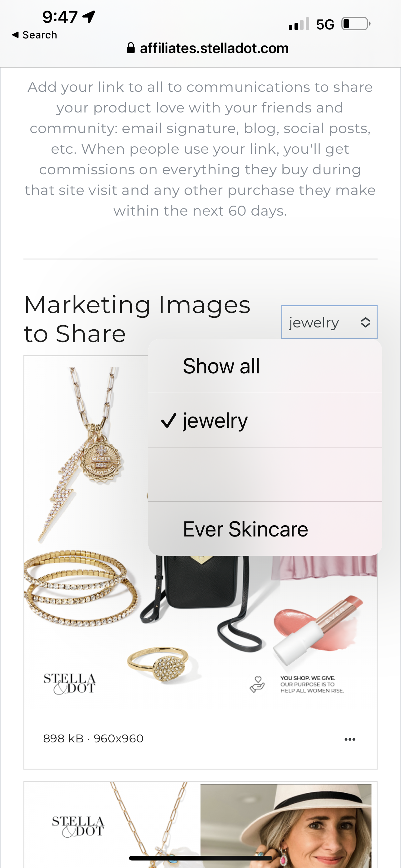Viewport: 401px width, 868px height.
Task: Tap the battery status icon
Action: coord(356,24)
